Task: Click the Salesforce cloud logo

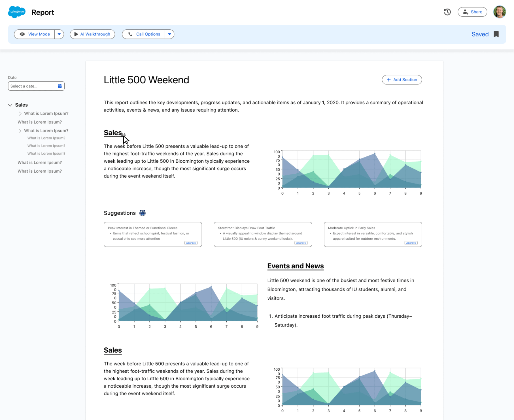Action: 17,12
